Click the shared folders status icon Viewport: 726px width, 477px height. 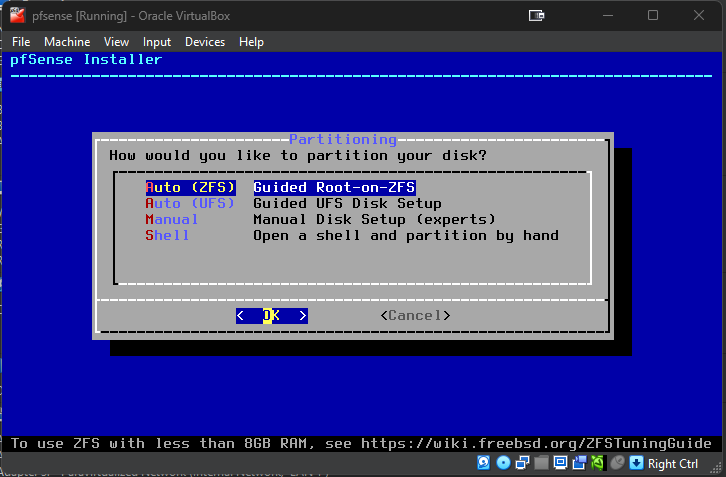coord(541,463)
